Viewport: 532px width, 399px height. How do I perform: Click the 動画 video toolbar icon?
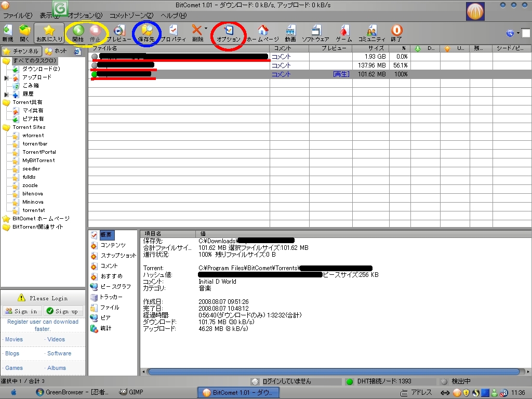pyautogui.click(x=290, y=33)
